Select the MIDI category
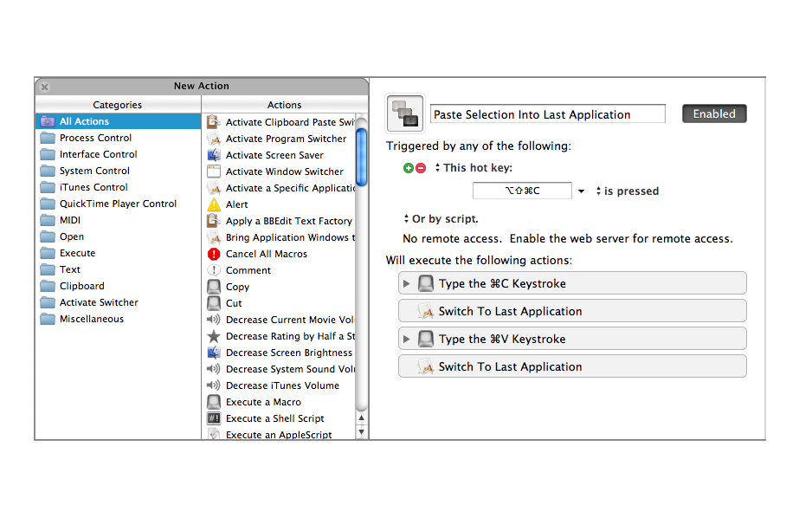The width and height of the screenshot is (812, 518). (118, 220)
